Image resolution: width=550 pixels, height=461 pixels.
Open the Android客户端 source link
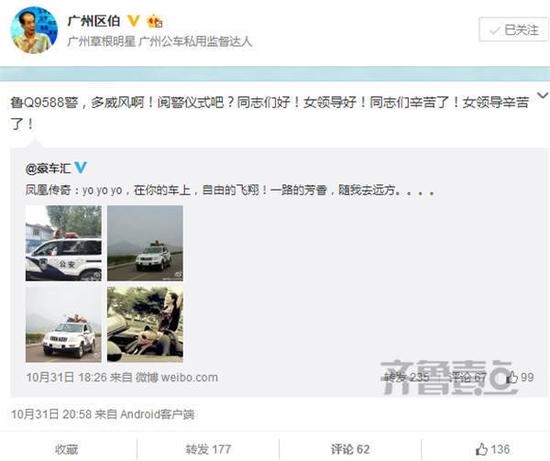(x=157, y=414)
